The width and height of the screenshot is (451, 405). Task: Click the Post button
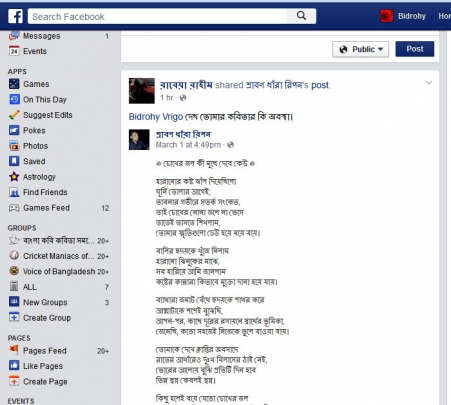tap(415, 49)
